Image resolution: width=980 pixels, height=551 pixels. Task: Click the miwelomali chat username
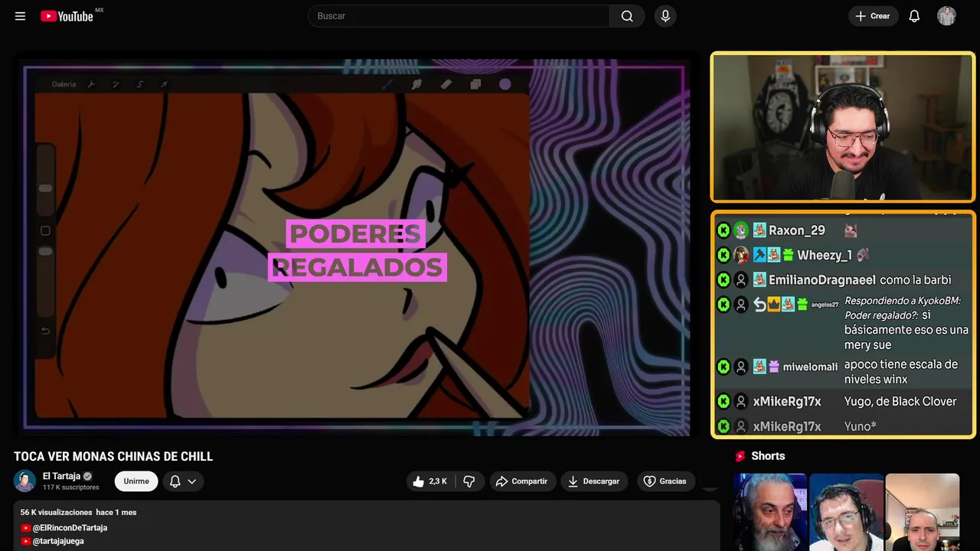[810, 367]
